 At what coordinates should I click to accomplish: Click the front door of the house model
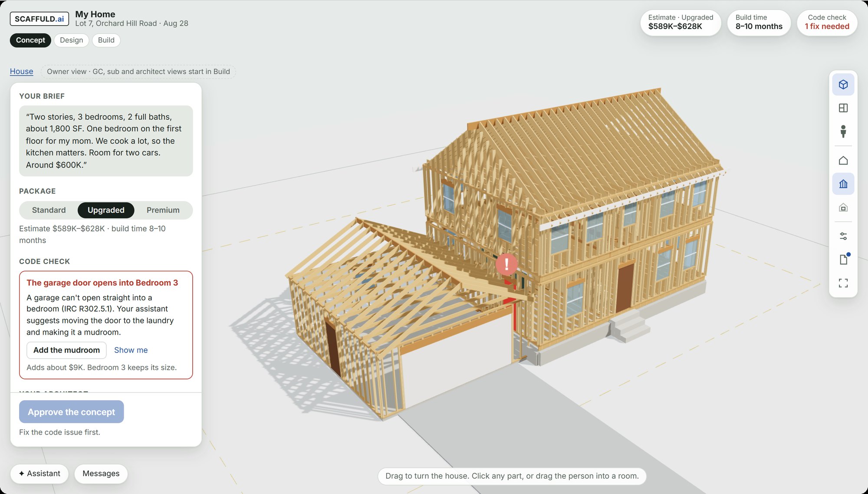(x=625, y=287)
